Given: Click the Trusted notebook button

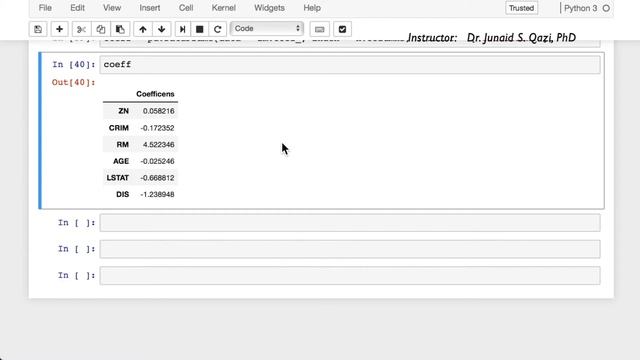Looking at the screenshot, I should coord(521,8).
